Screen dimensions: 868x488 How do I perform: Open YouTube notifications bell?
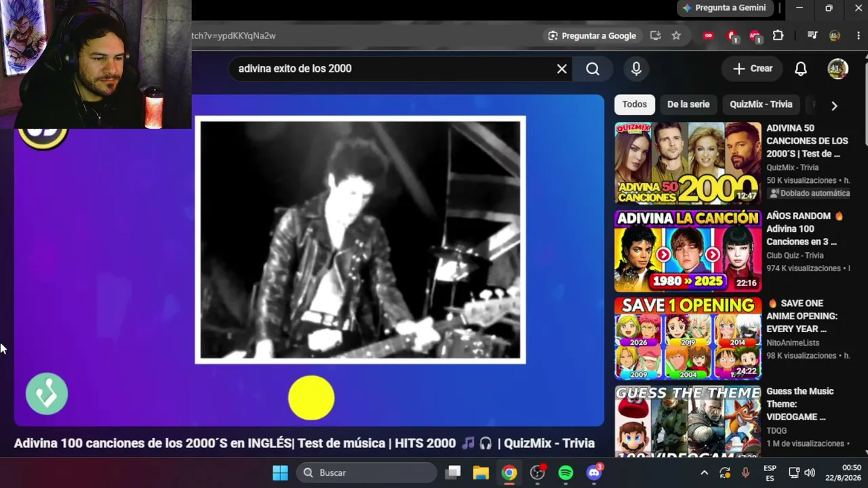point(801,68)
